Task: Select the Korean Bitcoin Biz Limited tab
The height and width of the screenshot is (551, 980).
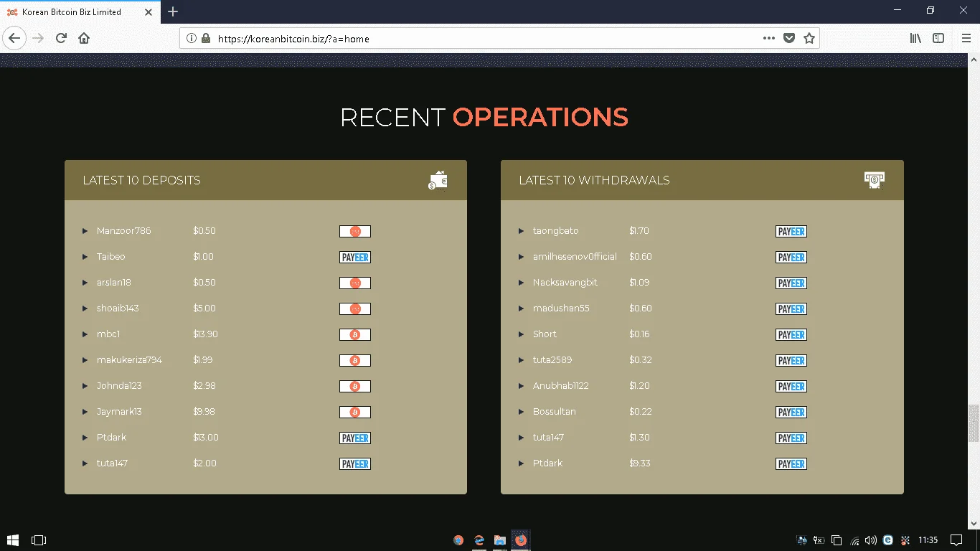Action: click(x=80, y=11)
